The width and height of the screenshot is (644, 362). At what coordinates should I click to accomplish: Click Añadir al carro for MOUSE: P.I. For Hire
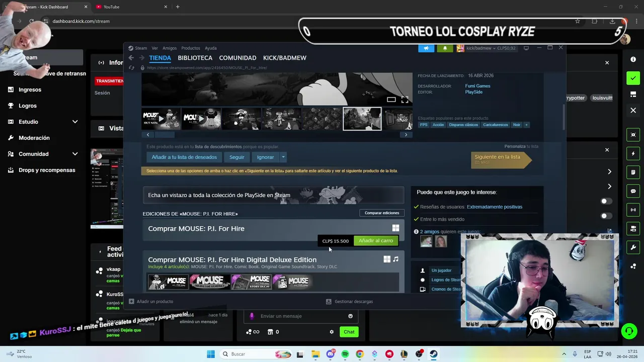pos(376,241)
